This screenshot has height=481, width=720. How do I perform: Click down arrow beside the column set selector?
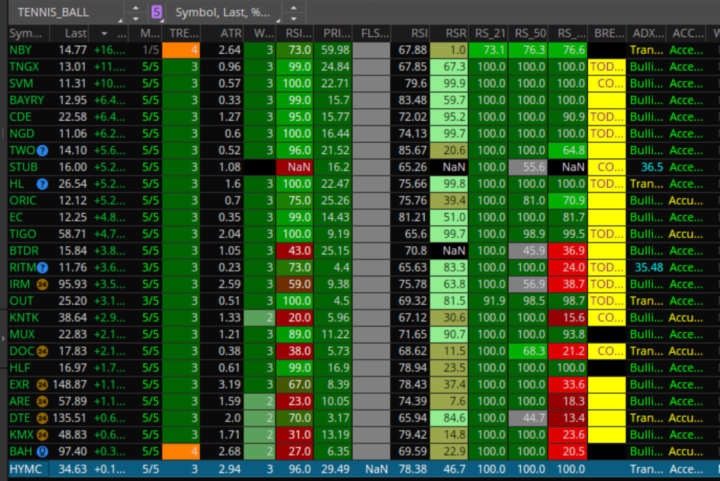tap(293, 18)
